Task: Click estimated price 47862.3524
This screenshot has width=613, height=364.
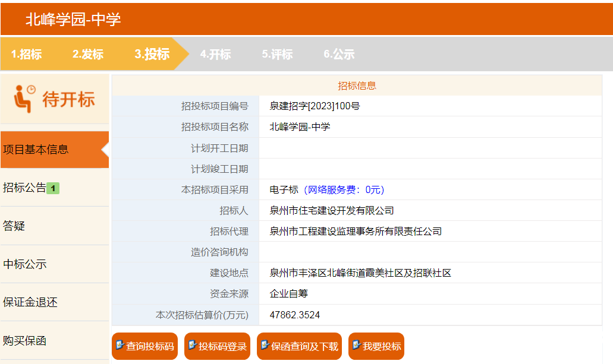Action: coord(295,315)
